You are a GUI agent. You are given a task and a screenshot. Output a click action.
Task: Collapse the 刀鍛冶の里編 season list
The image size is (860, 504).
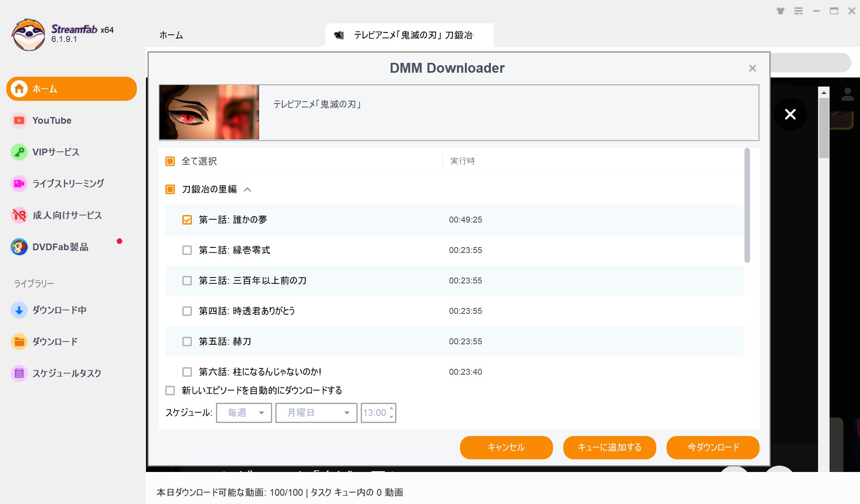[x=248, y=190]
